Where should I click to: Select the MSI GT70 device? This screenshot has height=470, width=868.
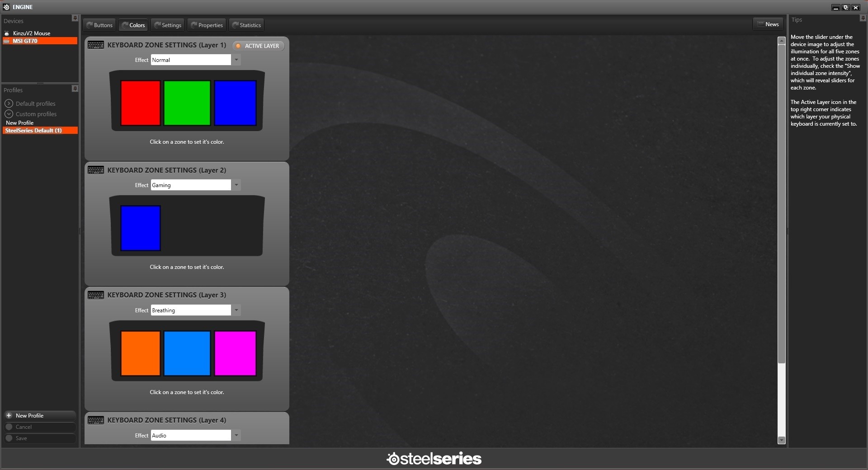coord(40,41)
